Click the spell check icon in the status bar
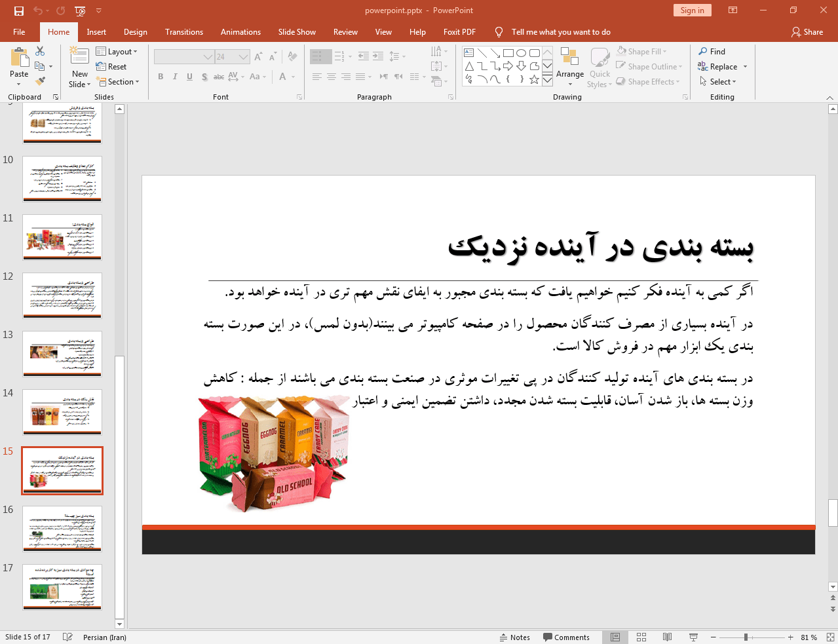Image resolution: width=838 pixels, height=644 pixels. 67,637
